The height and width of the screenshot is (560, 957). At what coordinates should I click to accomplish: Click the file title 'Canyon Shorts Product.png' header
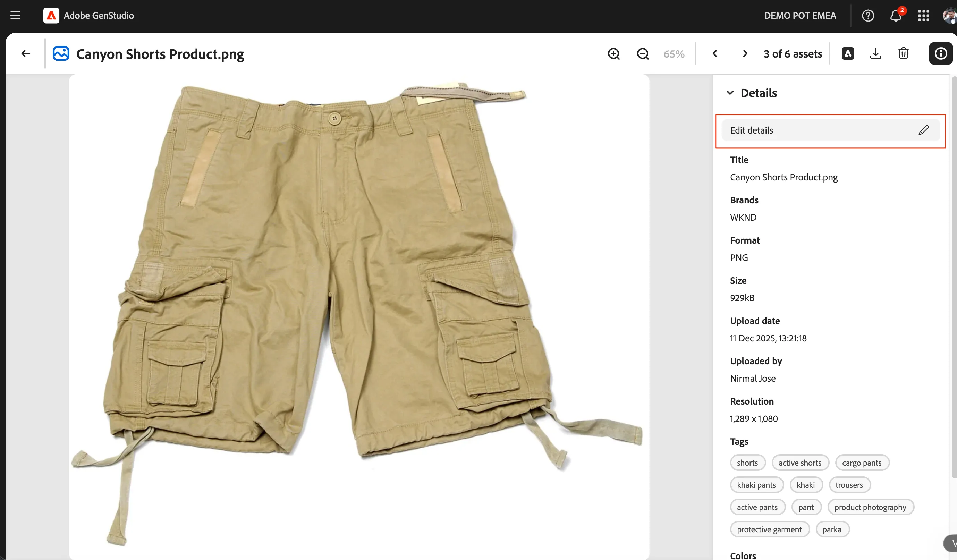(x=160, y=54)
